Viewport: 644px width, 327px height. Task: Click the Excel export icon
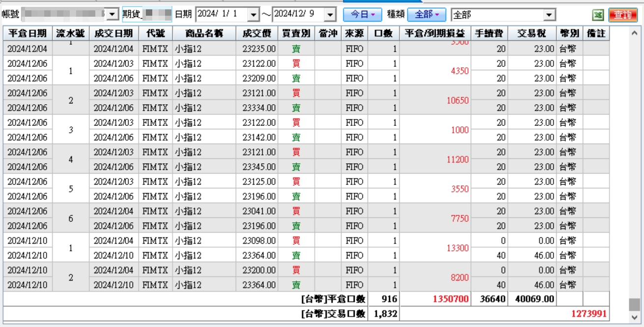pos(598,15)
